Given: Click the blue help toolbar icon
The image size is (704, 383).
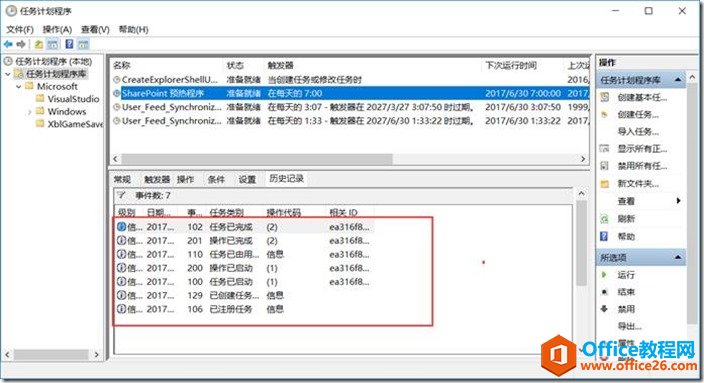Looking at the screenshot, I should pyautogui.click(x=69, y=44).
